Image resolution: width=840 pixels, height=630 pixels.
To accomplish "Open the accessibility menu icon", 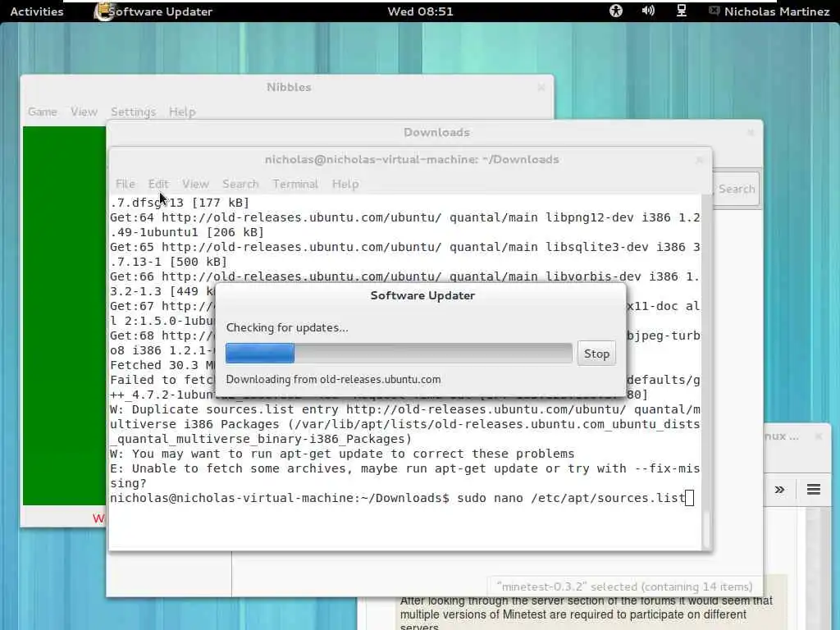I will (x=615, y=11).
